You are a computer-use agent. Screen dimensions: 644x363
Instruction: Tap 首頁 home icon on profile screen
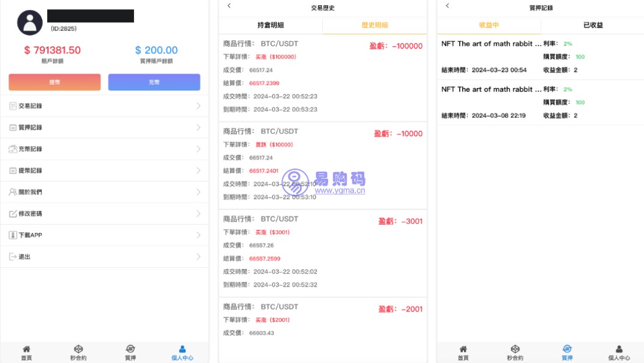tap(26, 349)
